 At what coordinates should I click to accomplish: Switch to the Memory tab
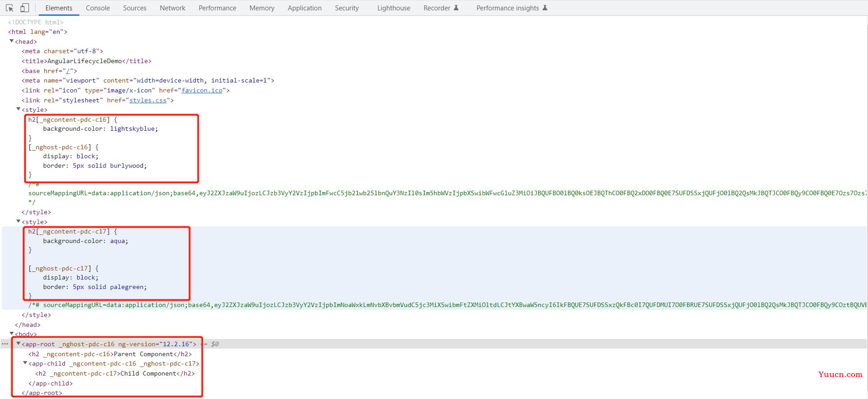point(262,8)
